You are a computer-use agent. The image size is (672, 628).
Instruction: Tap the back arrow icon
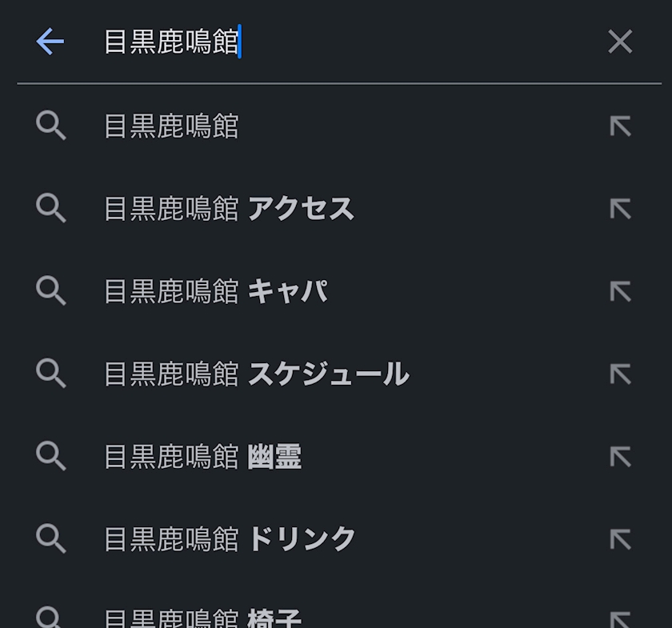tap(50, 42)
